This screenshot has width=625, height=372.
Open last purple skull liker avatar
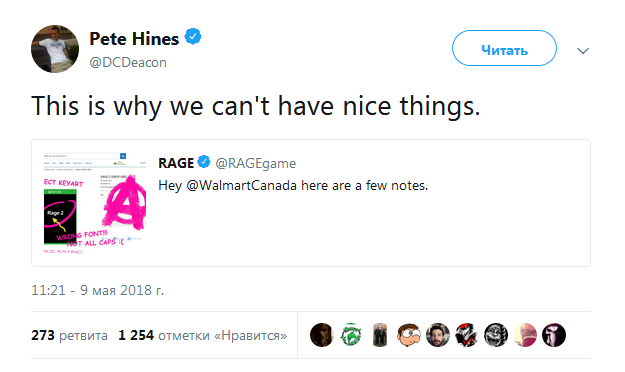pos(554,335)
